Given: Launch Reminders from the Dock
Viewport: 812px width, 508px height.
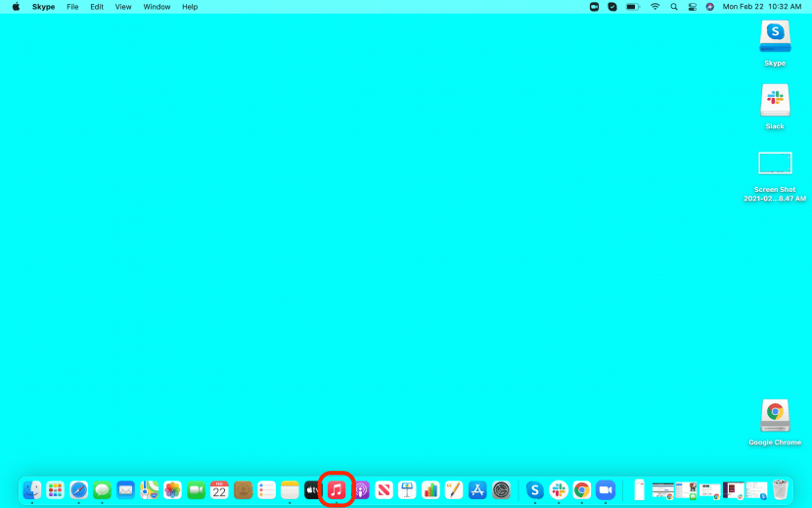Looking at the screenshot, I should (266, 489).
